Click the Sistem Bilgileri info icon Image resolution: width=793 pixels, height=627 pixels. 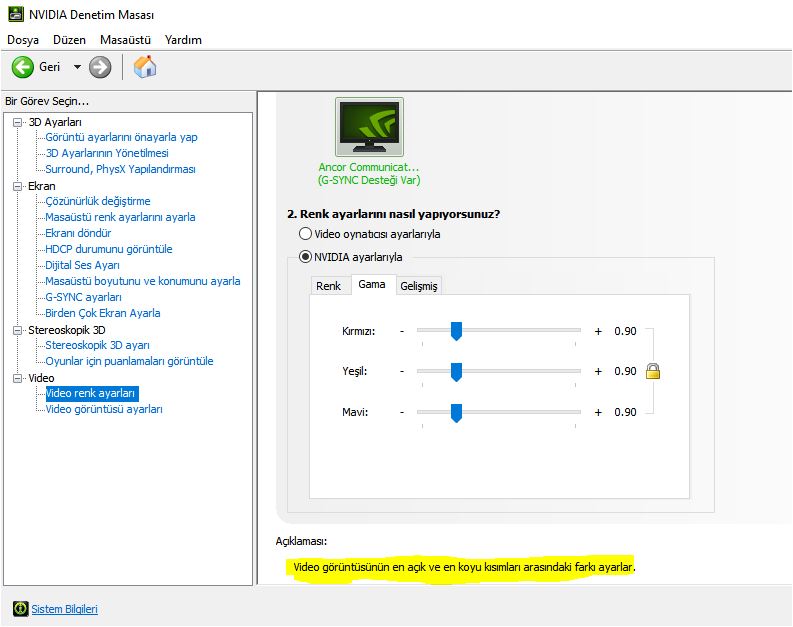tap(21, 608)
